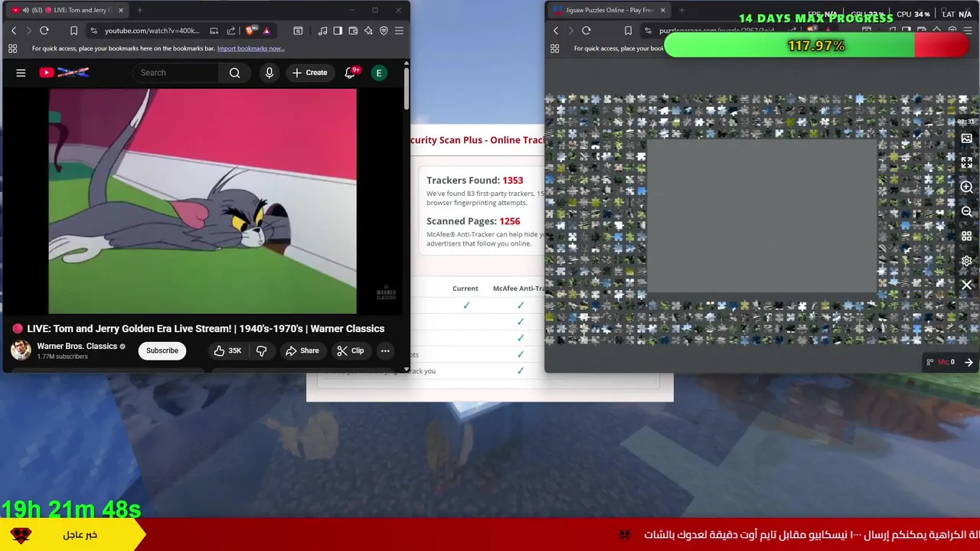This screenshot has width=980, height=551.
Task: Reload the jigsaw puzzle page
Action: [586, 31]
